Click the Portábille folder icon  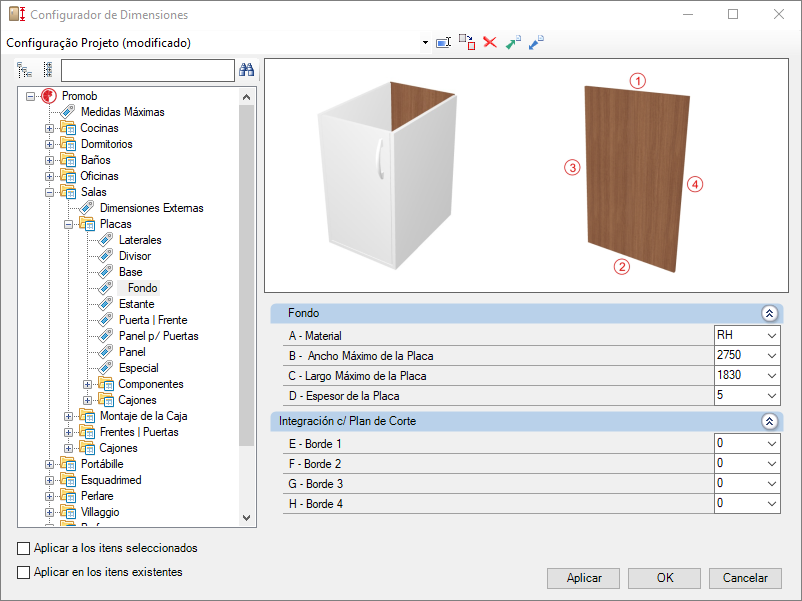tap(68, 464)
